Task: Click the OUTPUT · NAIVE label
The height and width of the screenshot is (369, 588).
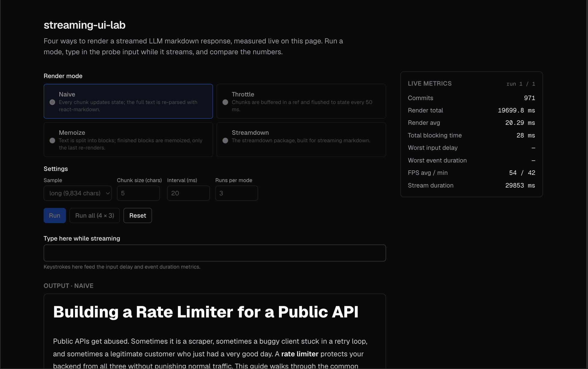Action: pos(69,286)
